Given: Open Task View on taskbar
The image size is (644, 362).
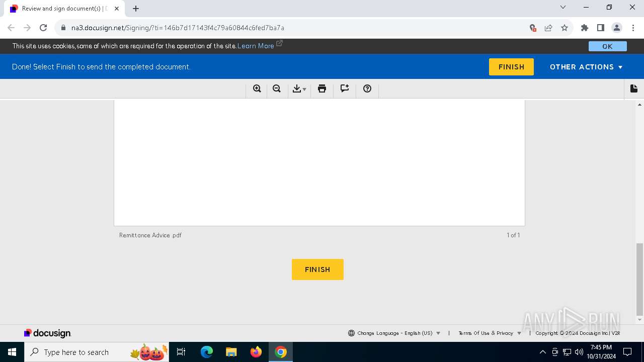Looking at the screenshot, I should 182,352.
